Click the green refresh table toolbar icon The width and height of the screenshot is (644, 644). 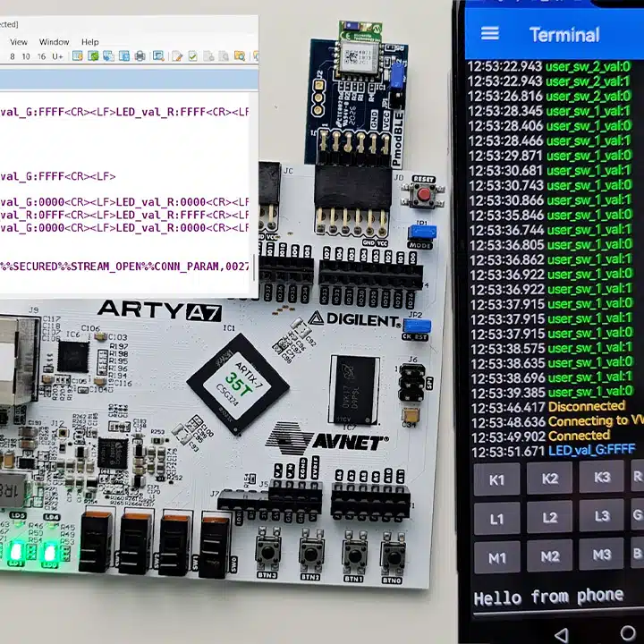[x=93, y=56]
